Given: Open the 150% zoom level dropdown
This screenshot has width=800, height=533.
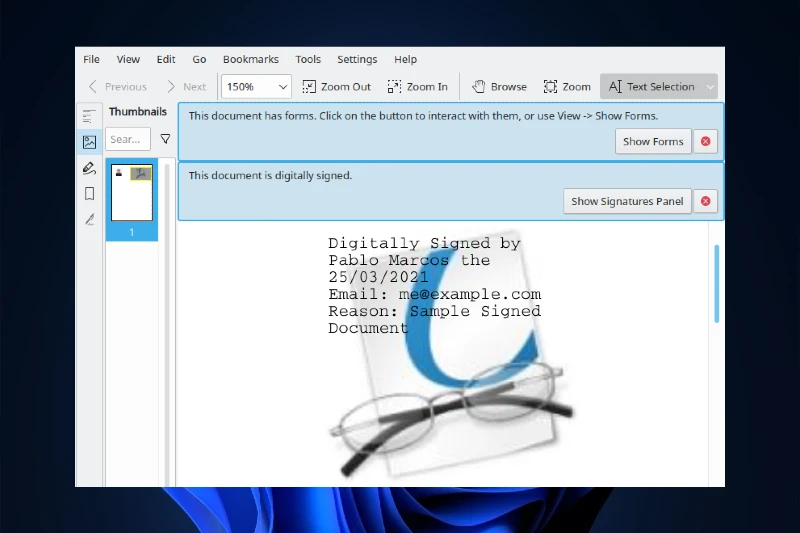Looking at the screenshot, I should point(256,87).
